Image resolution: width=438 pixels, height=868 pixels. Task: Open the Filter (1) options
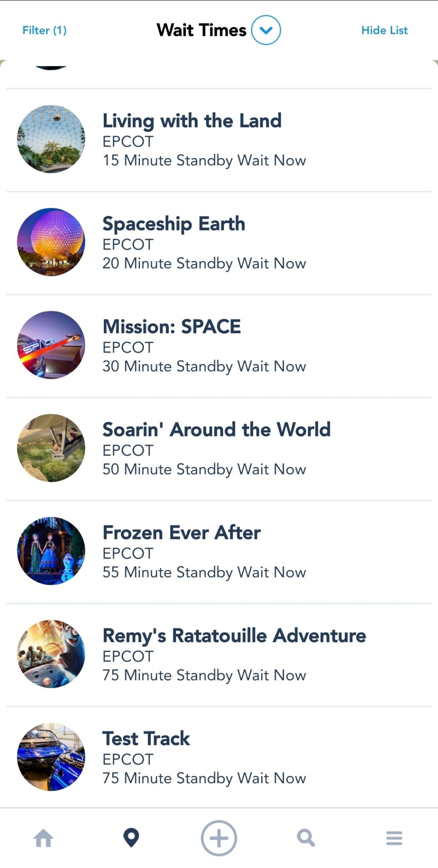(45, 31)
